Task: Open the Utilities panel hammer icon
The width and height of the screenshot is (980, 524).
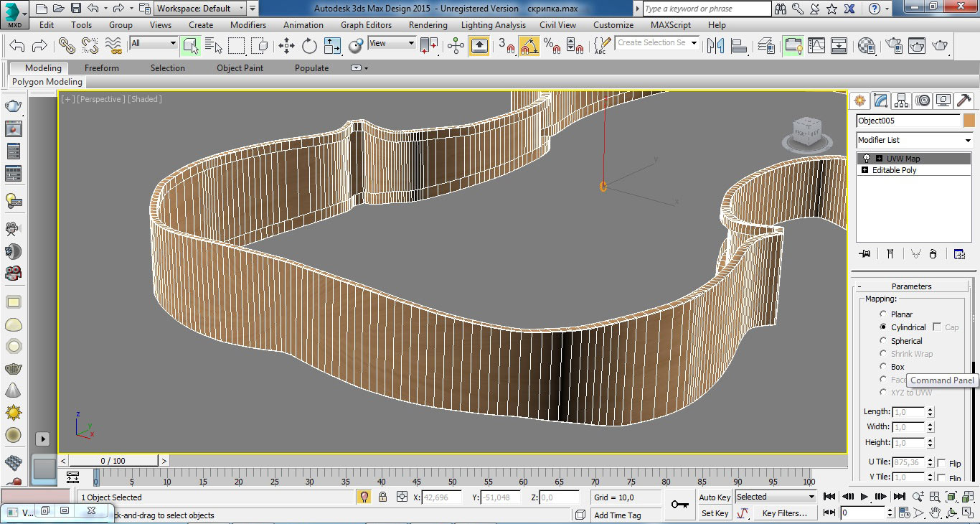Action: click(x=964, y=100)
